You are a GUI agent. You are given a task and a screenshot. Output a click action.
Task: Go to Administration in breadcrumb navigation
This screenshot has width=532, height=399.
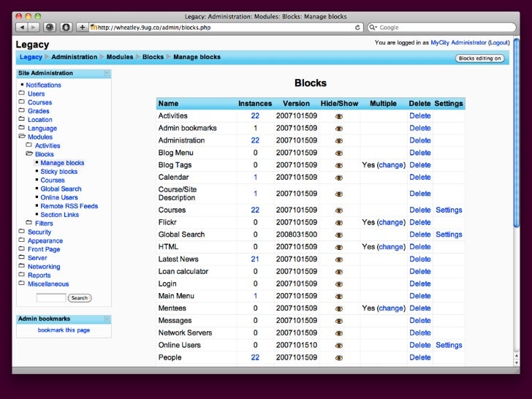click(x=74, y=57)
